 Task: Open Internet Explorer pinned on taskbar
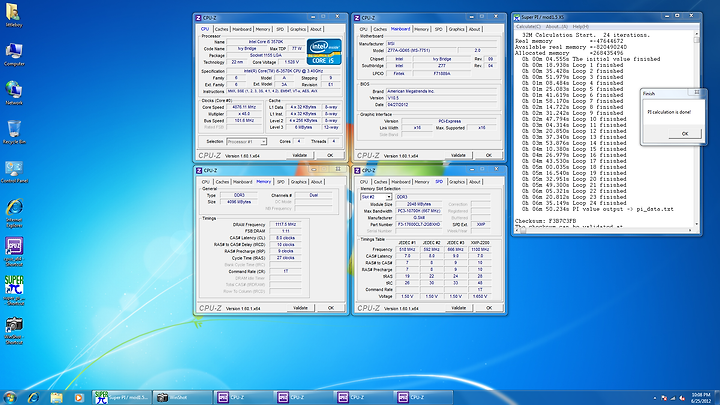point(33,397)
